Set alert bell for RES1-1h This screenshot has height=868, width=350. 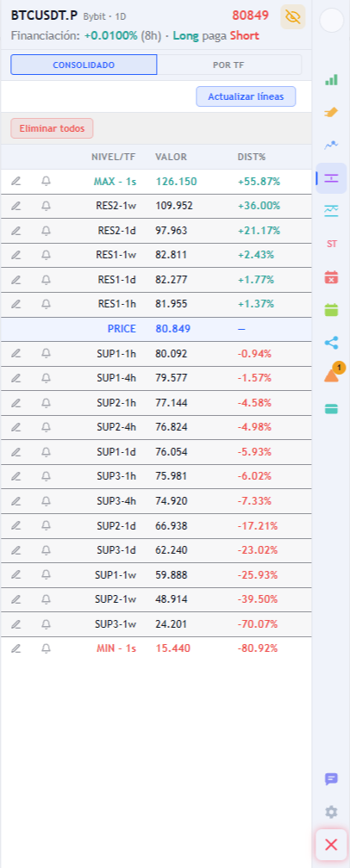pyautogui.click(x=46, y=304)
